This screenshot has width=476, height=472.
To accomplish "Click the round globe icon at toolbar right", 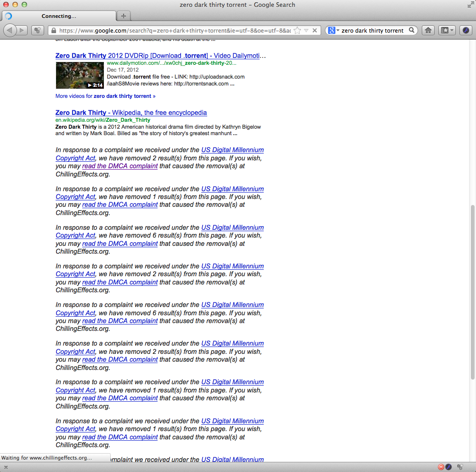I will tap(465, 30).
